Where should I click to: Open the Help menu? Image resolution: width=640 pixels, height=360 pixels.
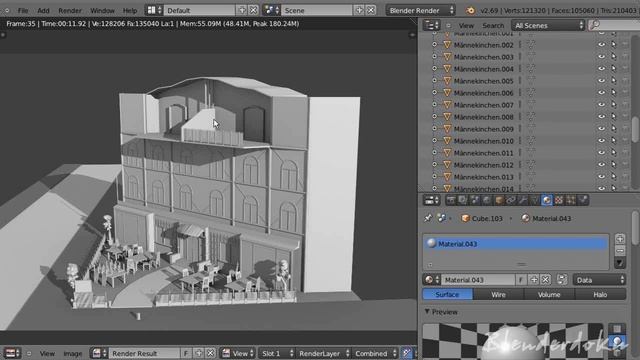coord(130,11)
